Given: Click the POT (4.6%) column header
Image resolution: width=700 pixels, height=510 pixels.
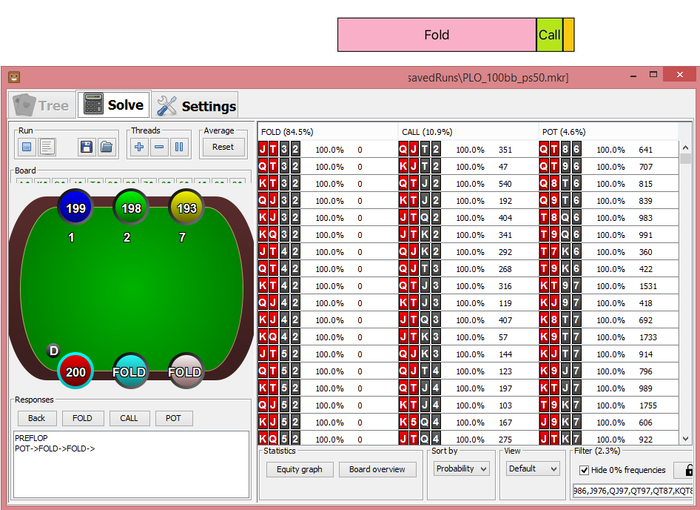Looking at the screenshot, I should pyautogui.click(x=608, y=132).
